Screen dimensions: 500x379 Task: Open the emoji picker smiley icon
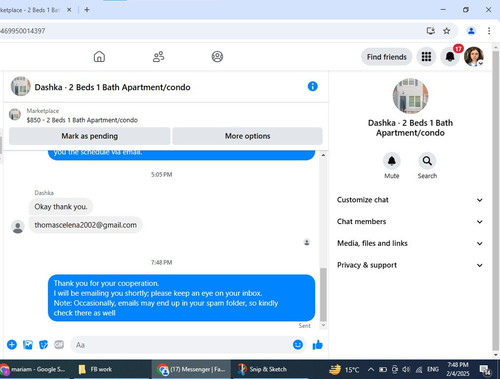(298, 345)
